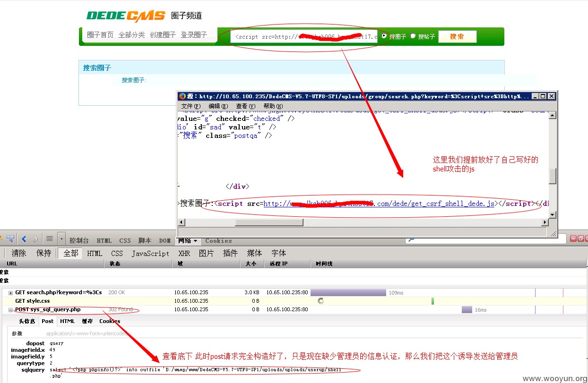Filter network requests by 字体
Viewport: 588px width, 383px height.
point(279,253)
